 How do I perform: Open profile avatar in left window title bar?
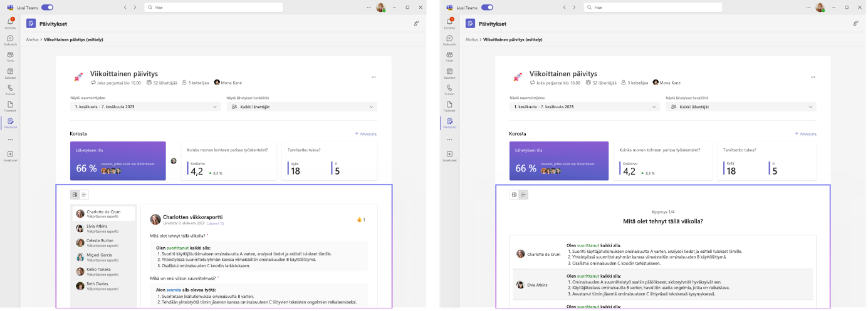point(380,8)
